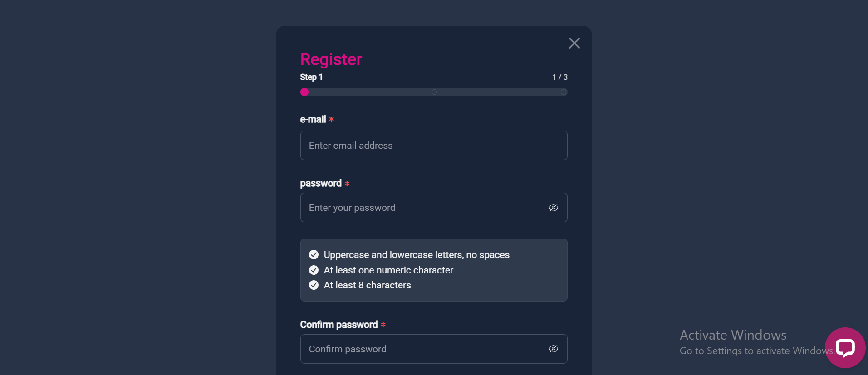Focus the Enter your password field

434,207
